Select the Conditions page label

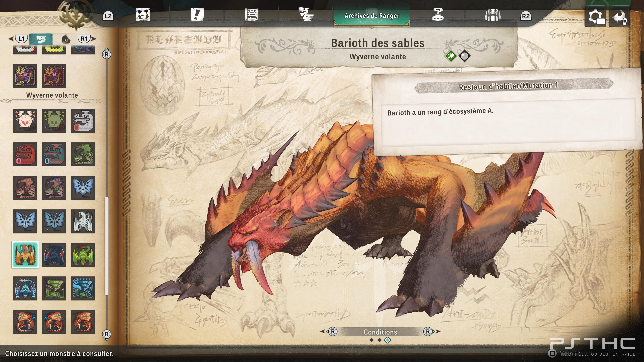tap(380, 332)
